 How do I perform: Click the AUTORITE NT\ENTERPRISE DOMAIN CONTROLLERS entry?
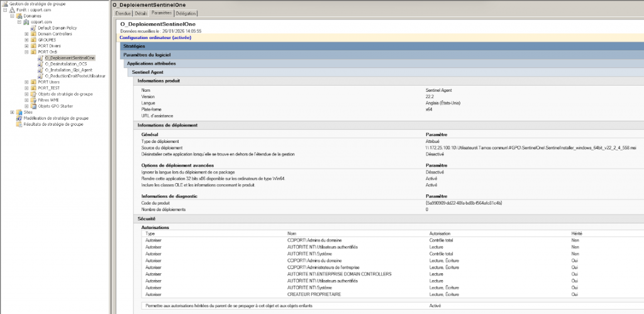pyautogui.click(x=339, y=274)
